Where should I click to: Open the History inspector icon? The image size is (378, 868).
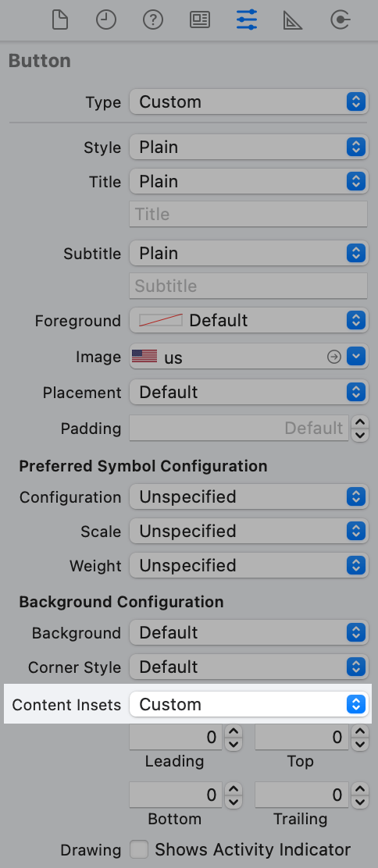point(106,20)
